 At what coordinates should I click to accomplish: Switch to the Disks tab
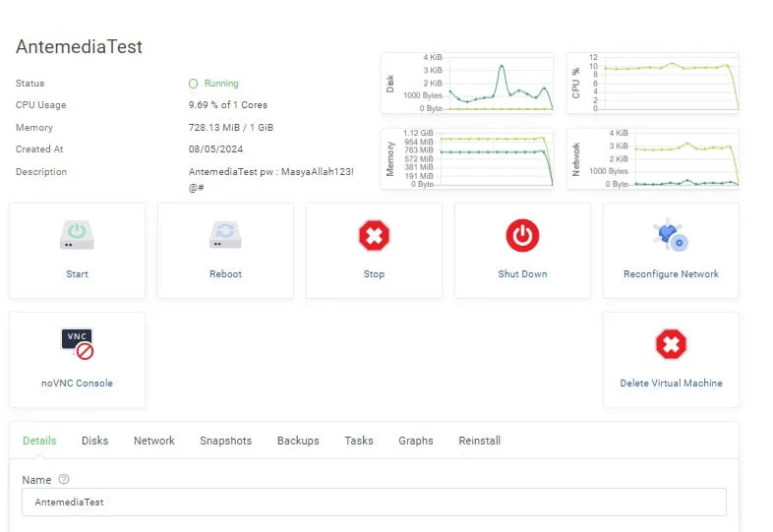95,441
